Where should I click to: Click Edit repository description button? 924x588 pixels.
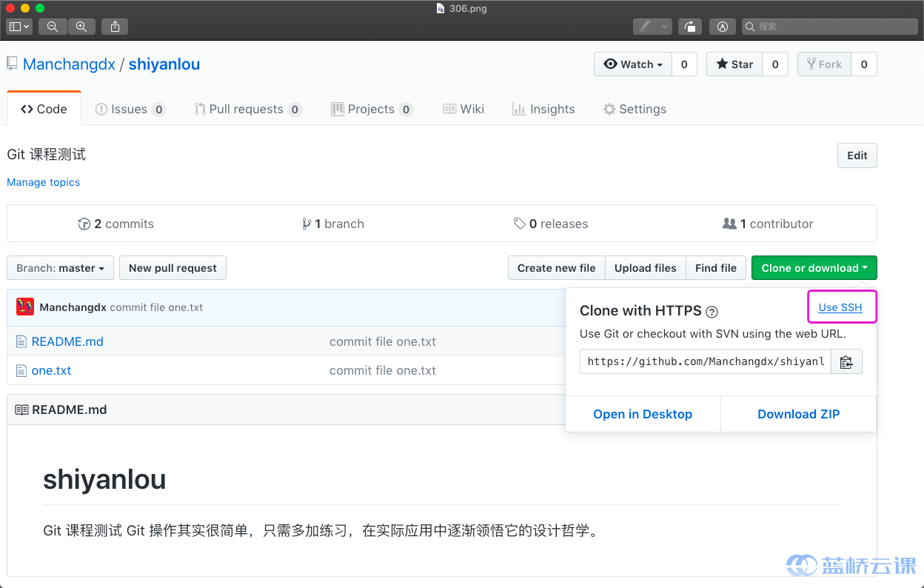click(857, 156)
